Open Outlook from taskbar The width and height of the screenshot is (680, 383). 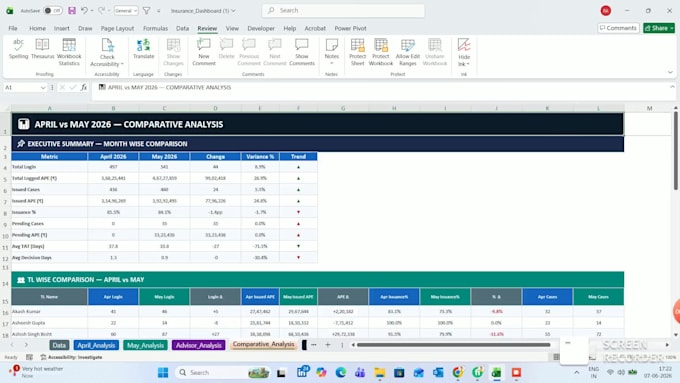point(438,373)
